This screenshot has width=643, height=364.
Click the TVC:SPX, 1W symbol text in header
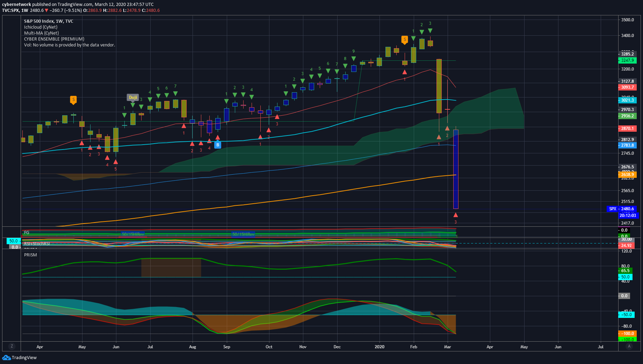pos(15,10)
